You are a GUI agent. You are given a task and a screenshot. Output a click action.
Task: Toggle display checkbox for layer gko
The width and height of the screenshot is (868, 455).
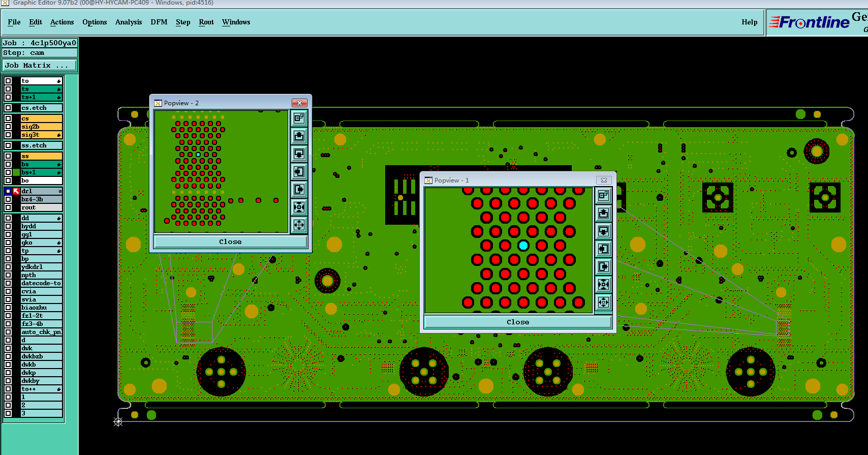click(x=8, y=242)
